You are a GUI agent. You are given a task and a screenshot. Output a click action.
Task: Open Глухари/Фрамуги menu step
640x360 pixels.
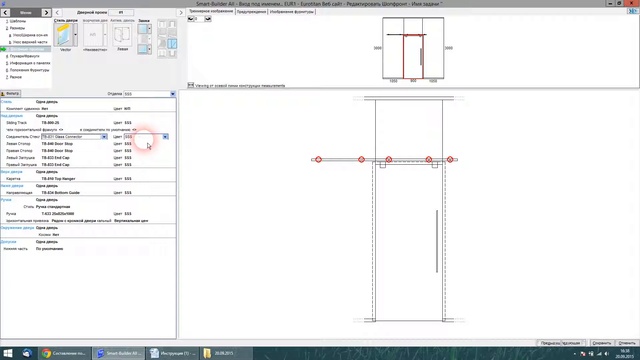[x=24, y=56]
